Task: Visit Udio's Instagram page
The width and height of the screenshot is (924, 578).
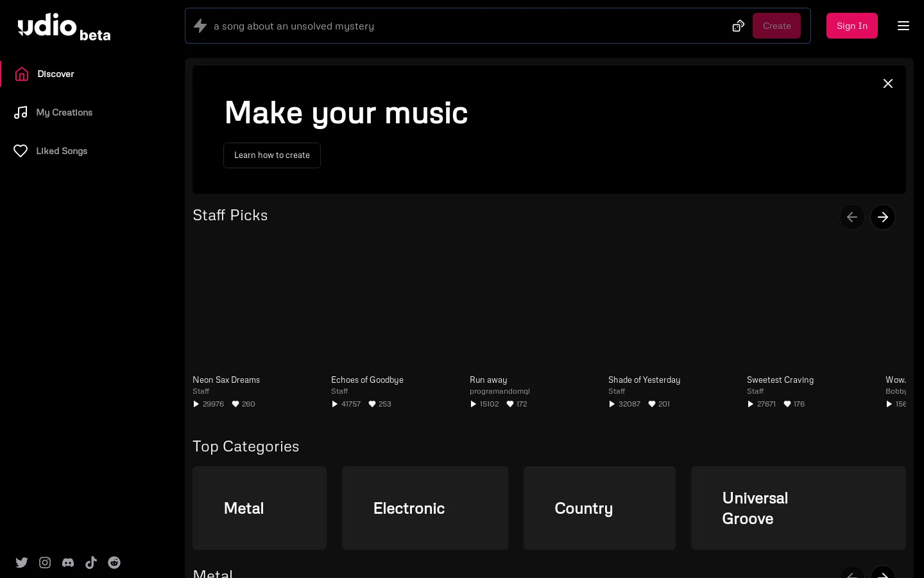Action: pyautogui.click(x=45, y=563)
